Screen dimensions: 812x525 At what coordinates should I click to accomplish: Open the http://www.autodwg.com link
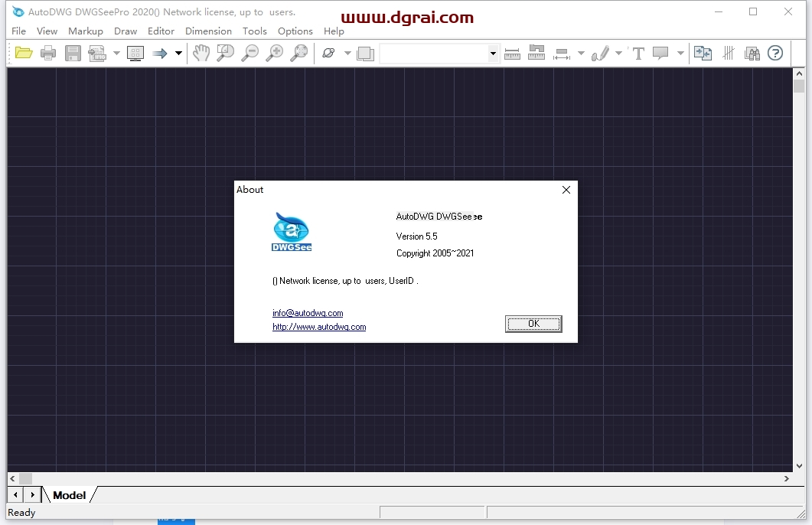(x=319, y=327)
